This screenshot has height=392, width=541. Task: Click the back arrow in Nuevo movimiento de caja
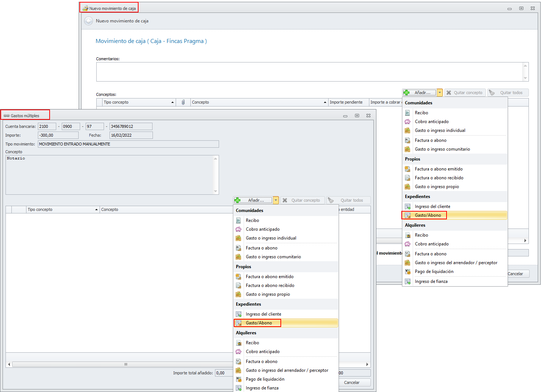[89, 21]
